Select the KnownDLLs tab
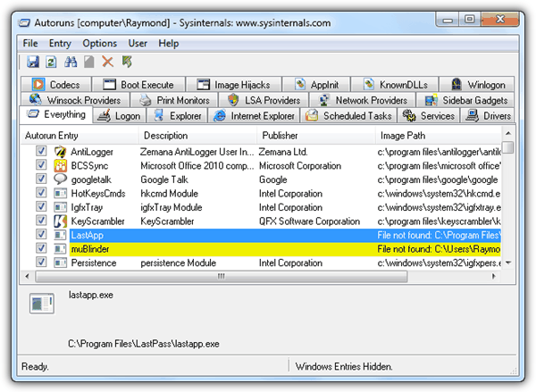 tap(395, 85)
